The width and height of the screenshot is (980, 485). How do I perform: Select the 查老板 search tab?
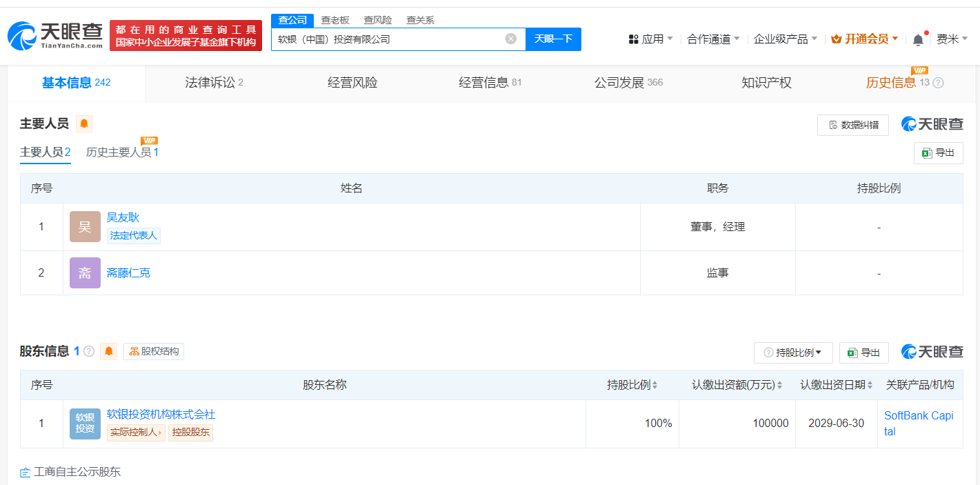pyautogui.click(x=335, y=20)
